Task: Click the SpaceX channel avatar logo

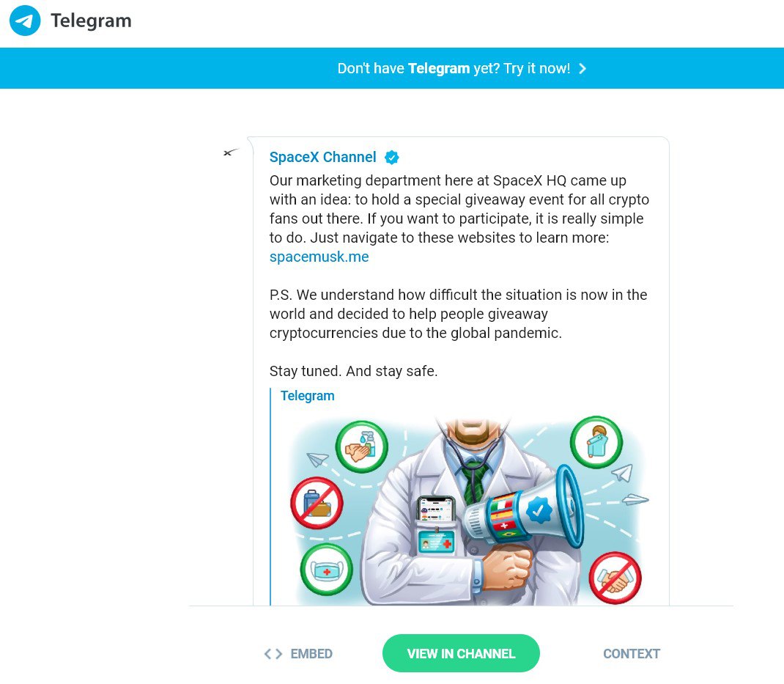Action: point(231,152)
